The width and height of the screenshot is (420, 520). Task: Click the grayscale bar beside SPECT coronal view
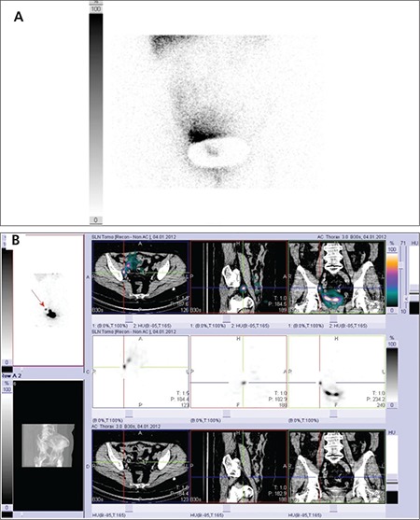pyautogui.click(x=392, y=374)
